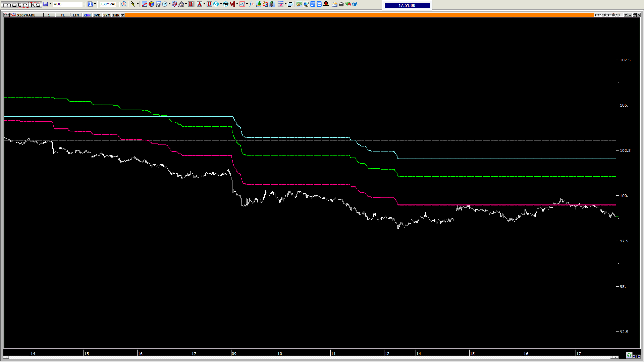Click the 17:51:00 clock display
The height and width of the screenshot is (362, 644).
[x=407, y=5]
